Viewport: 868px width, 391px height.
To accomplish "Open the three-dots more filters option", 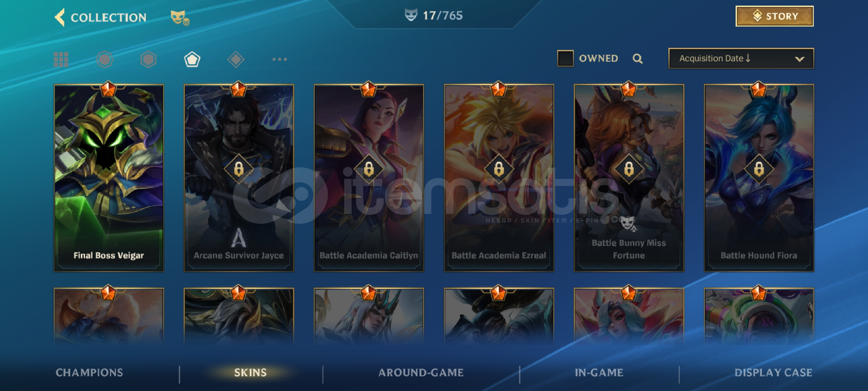I will [280, 59].
